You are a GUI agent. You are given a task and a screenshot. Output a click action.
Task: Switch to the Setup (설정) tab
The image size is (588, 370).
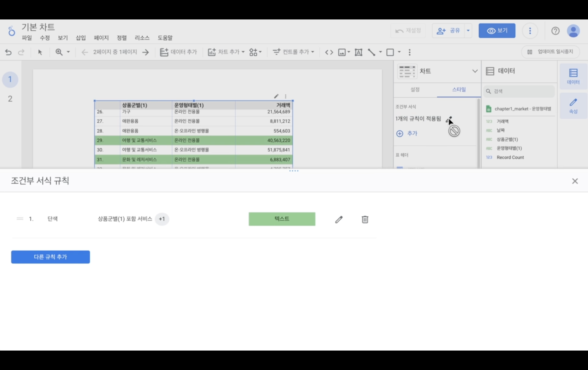(x=415, y=90)
